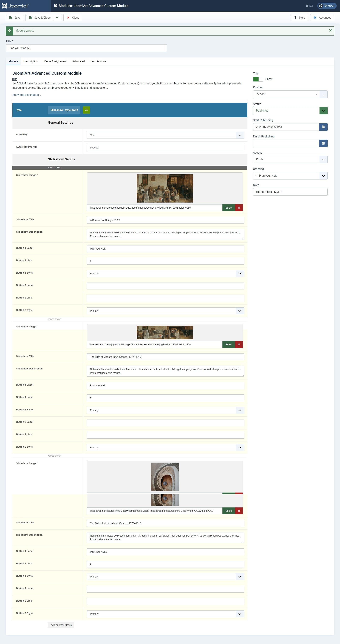Click the Auto Play Interval field

tap(165, 148)
